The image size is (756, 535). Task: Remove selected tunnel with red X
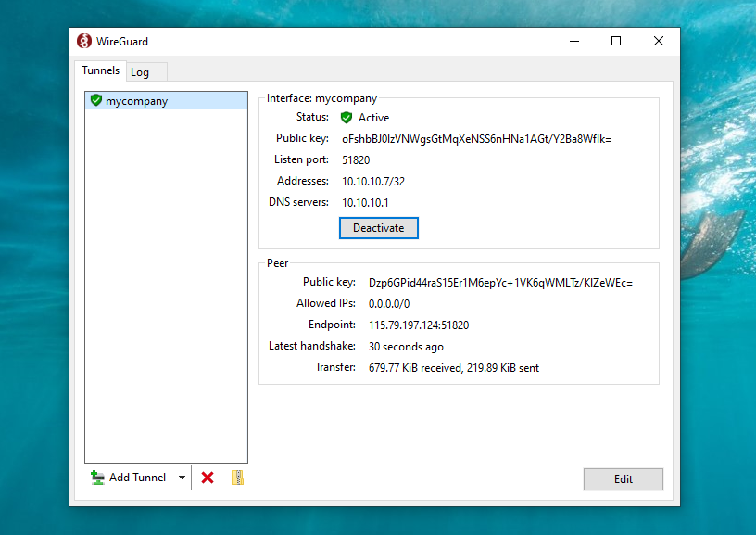click(x=208, y=478)
